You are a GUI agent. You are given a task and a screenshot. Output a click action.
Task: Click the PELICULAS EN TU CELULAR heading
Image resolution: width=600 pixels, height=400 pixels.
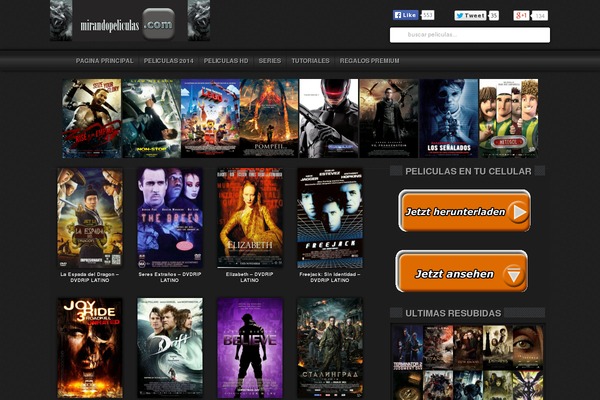468,171
